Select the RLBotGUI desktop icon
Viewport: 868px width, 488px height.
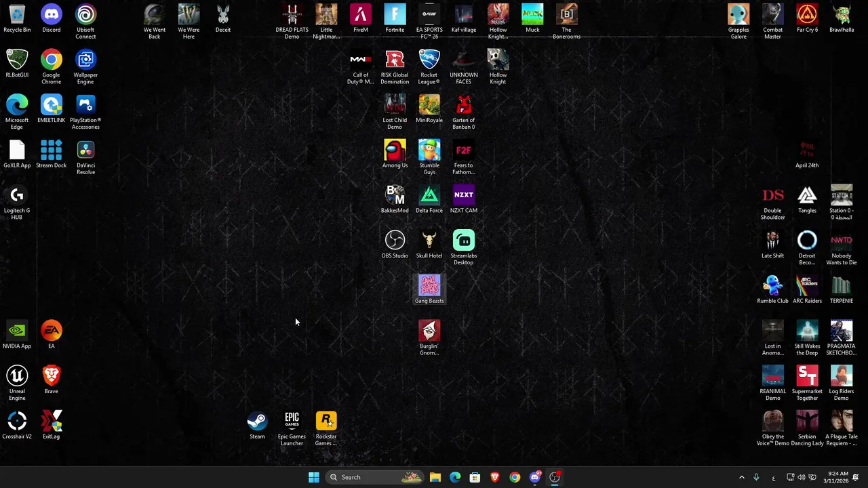tap(17, 64)
